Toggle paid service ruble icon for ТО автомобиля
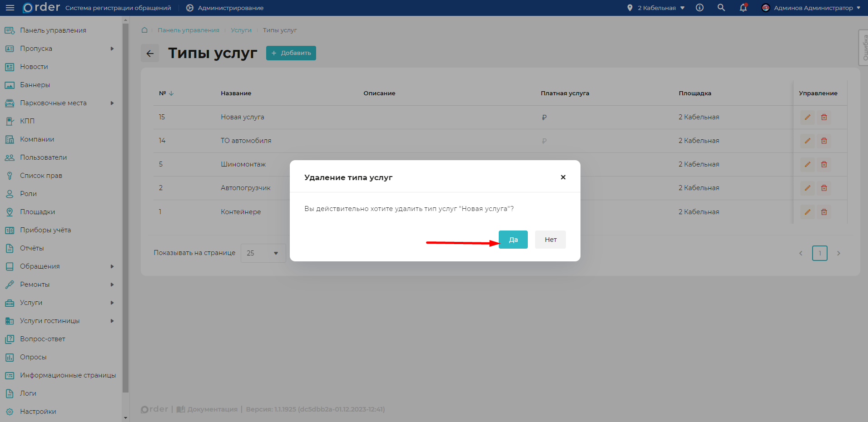The image size is (868, 422). pyautogui.click(x=544, y=141)
